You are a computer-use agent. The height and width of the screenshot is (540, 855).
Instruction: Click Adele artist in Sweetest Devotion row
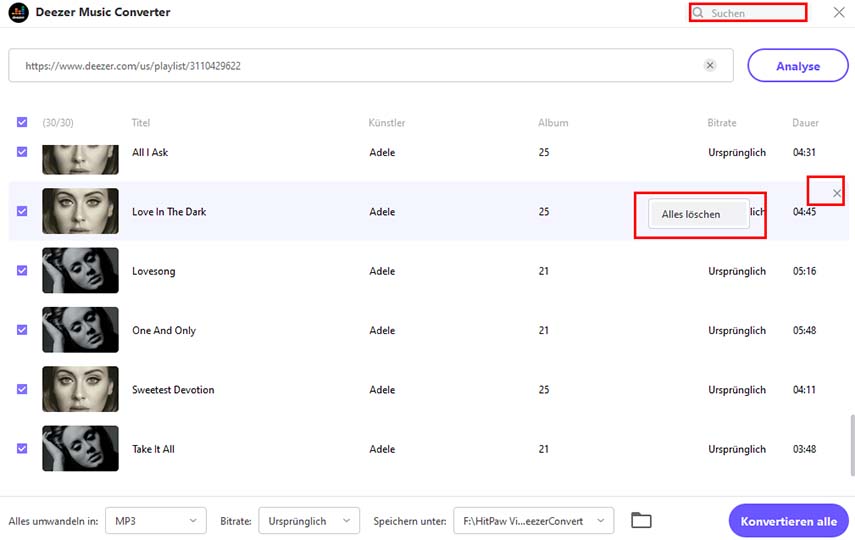coord(382,390)
